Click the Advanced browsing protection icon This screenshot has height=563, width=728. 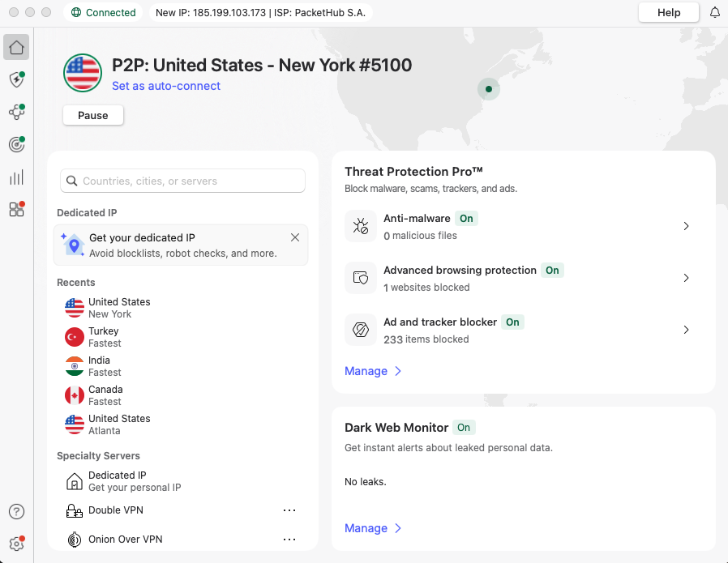click(x=360, y=278)
